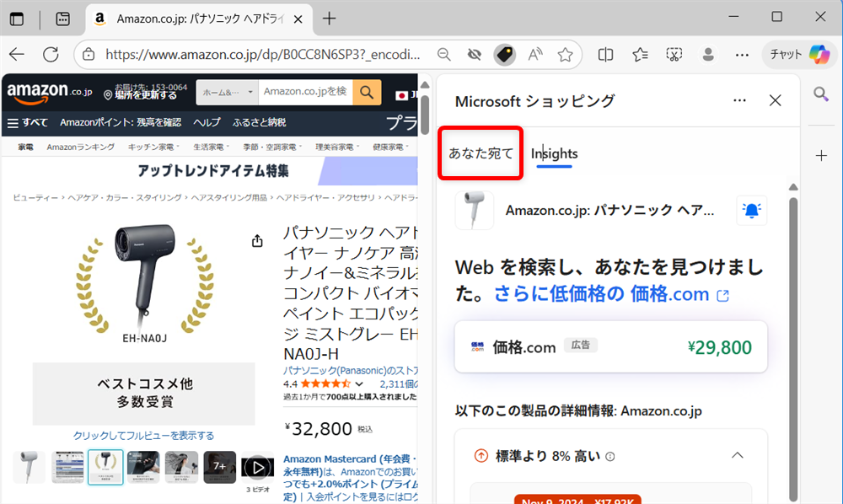Open the sidebar plus (add) icon
The width and height of the screenshot is (843, 504).
pos(821,155)
